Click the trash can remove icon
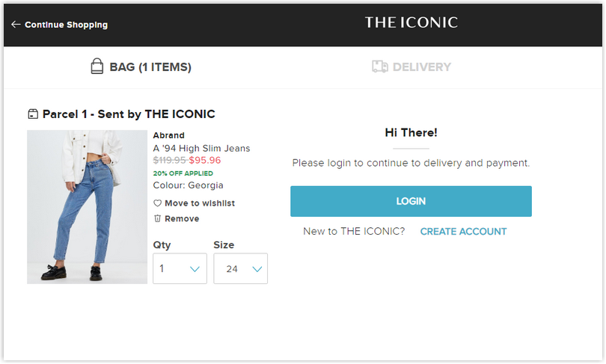This screenshot has width=606, height=364. pyautogui.click(x=157, y=218)
